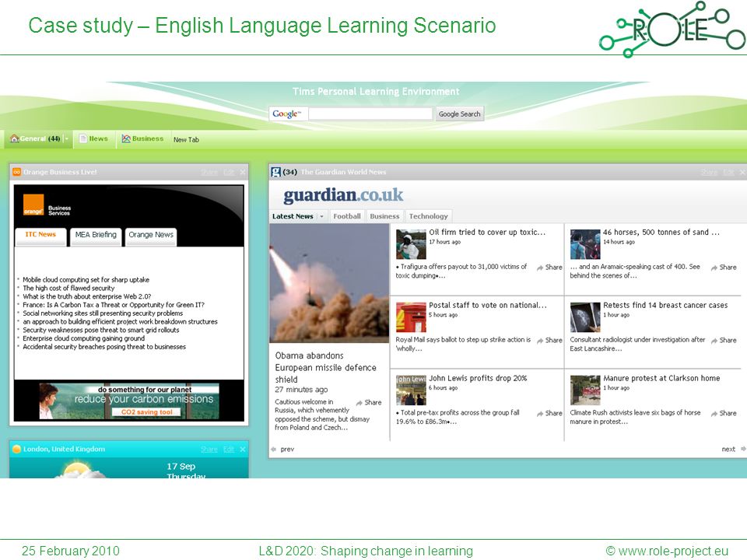Click Share on Guardian World News widget header
Screen dimensions: 747x560
tap(710, 172)
